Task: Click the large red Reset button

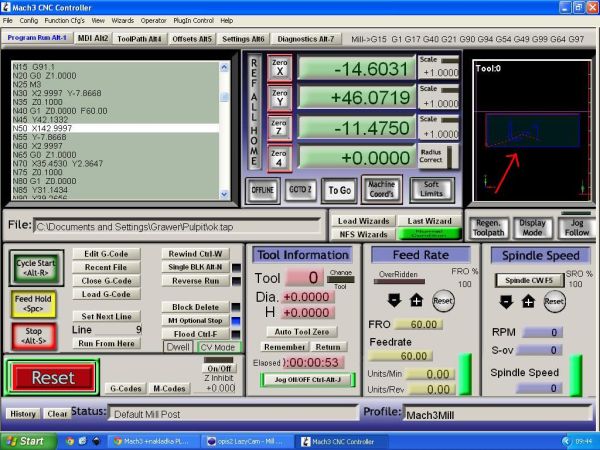Action: pyautogui.click(x=52, y=378)
